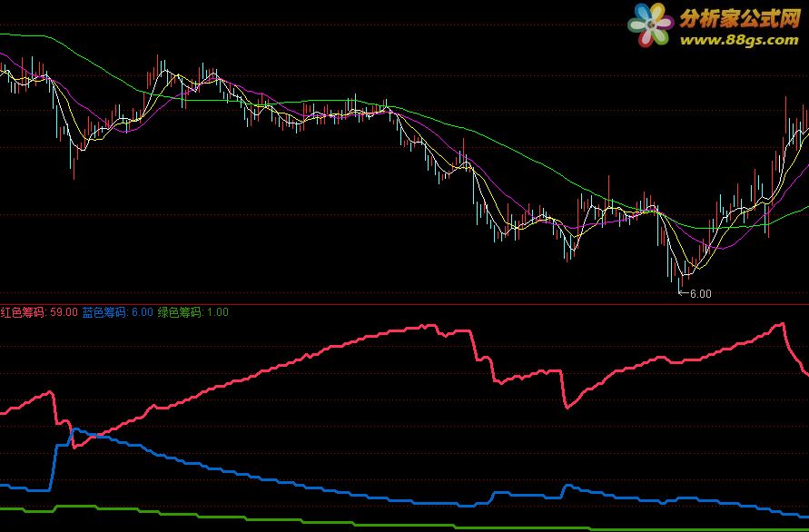Image resolution: width=809 pixels, height=532 pixels.
Task: Click the 红色筹码 indicator label
Action: (x=24, y=312)
